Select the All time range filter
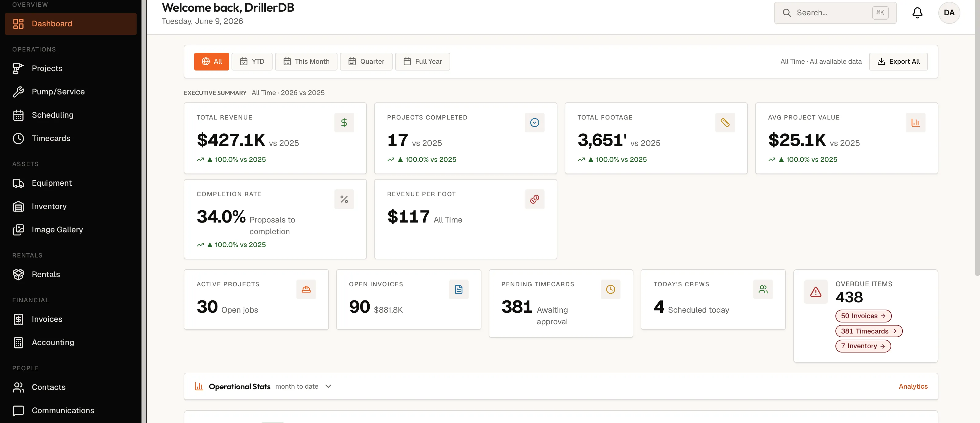The width and height of the screenshot is (980, 423). (212, 62)
